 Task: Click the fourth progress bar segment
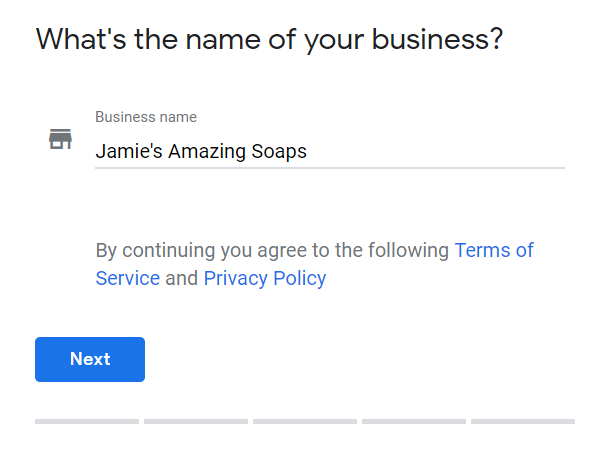point(414,421)
